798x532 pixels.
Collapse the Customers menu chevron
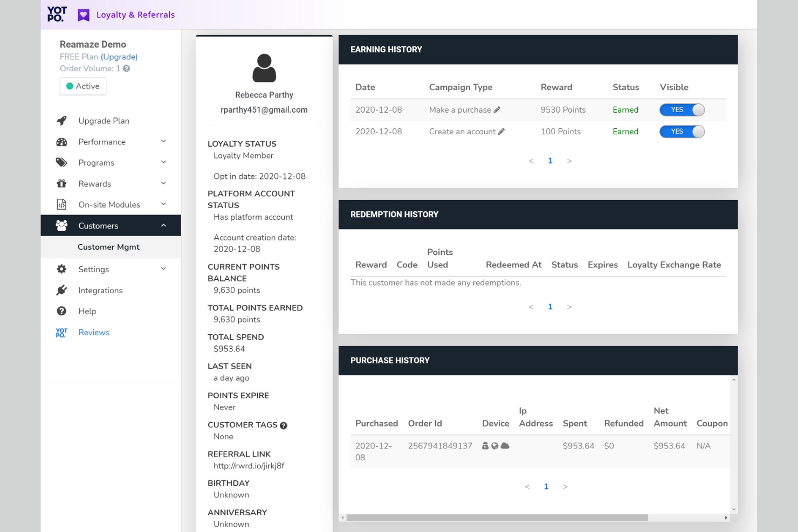pos(163,225)
